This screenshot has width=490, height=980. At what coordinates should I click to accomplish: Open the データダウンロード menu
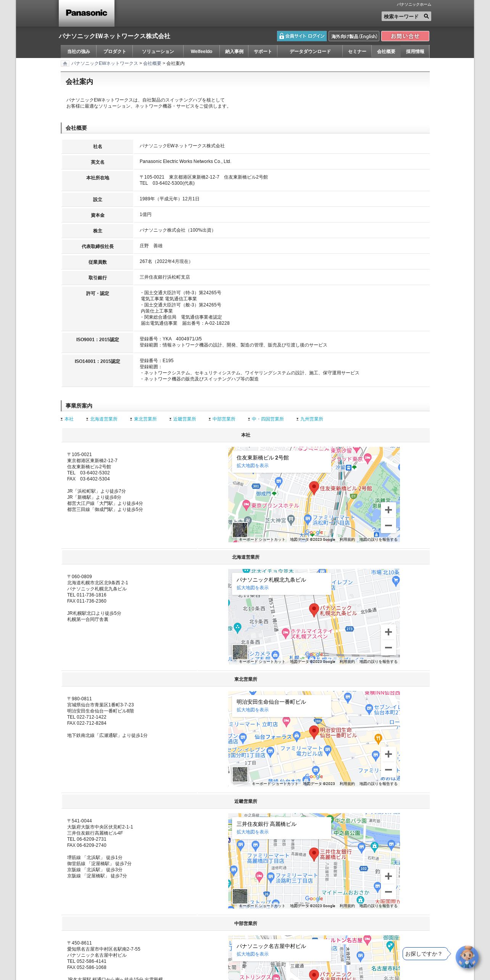tap(310, 52)
